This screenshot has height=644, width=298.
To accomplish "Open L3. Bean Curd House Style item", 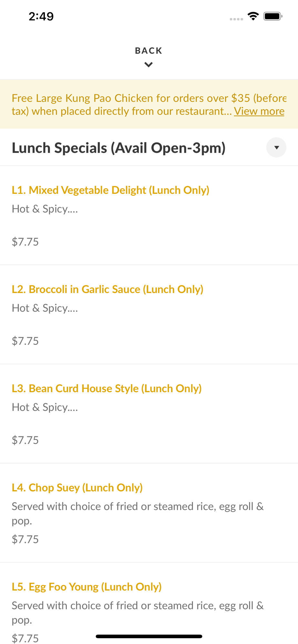I will (x=106, y=388).
